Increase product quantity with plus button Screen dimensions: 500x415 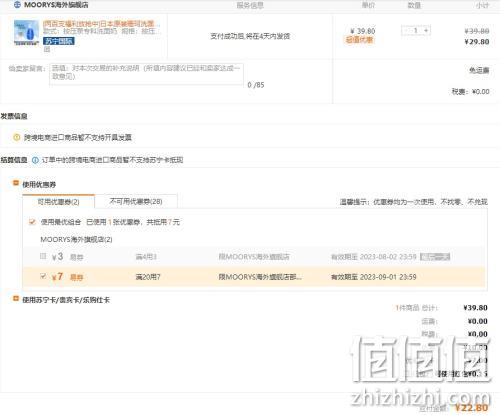point(426,30)
